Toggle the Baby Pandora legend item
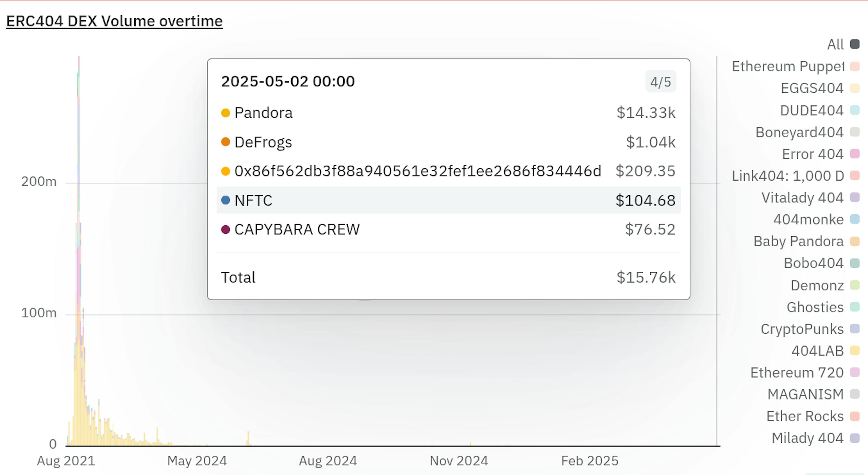This screenshot has width=868, height=475. [x=798, y=241]
